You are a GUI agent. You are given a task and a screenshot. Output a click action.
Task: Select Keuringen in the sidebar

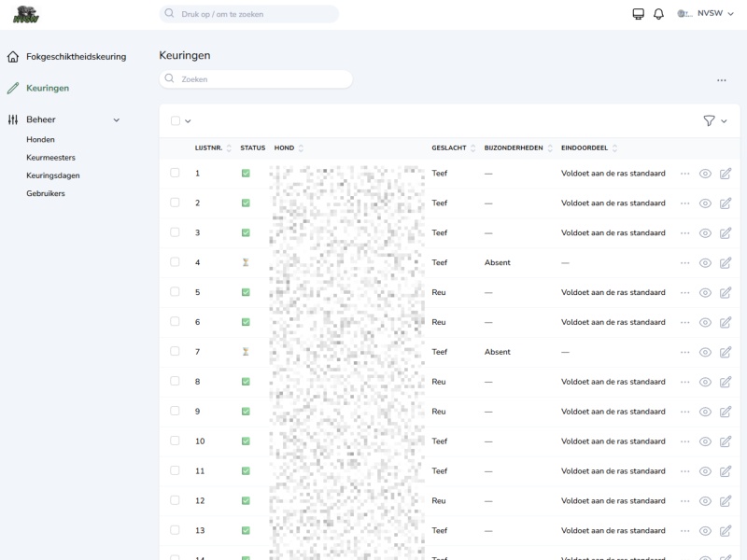tap(47, 88)
